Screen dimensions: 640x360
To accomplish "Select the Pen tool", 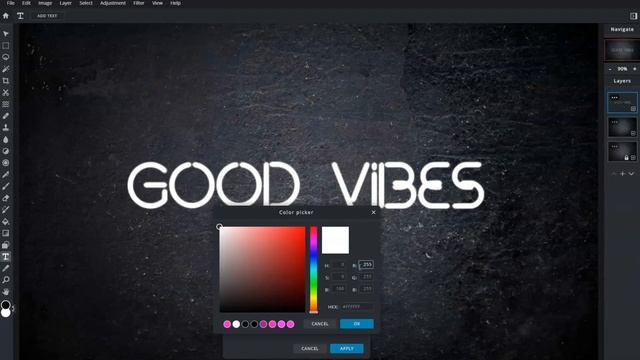I will (x=6, y=175).
